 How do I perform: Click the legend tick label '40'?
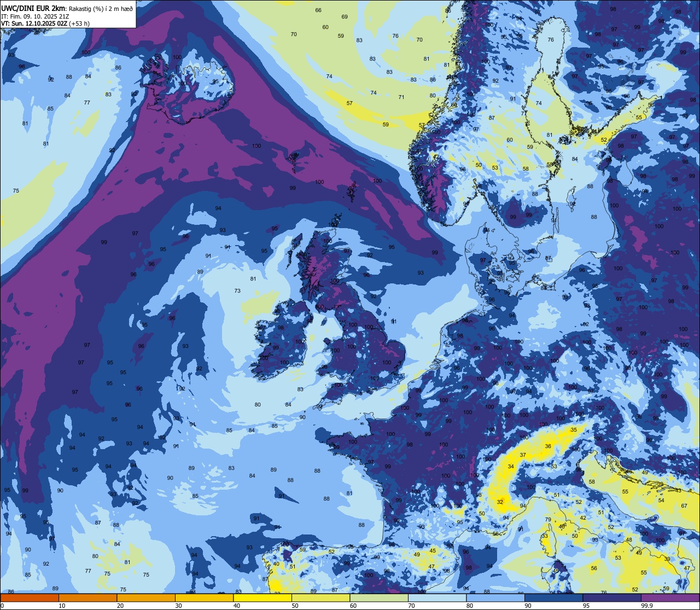pos(237,606)
